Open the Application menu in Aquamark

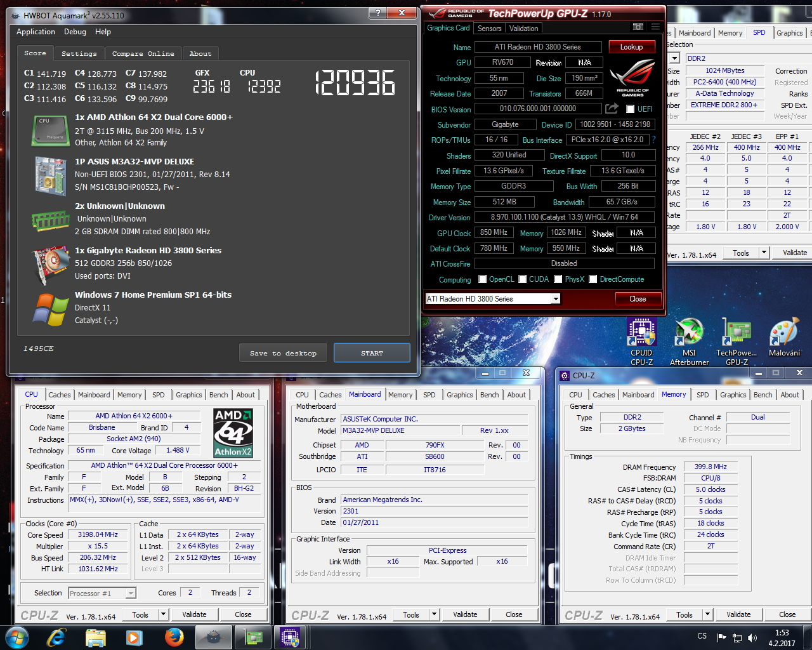[x=36, y=32]
